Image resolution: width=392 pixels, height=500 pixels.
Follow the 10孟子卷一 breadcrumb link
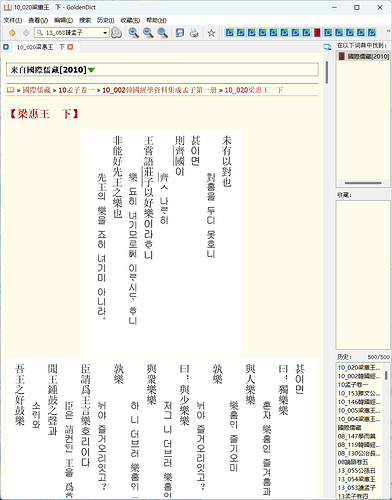click(76, 90)
